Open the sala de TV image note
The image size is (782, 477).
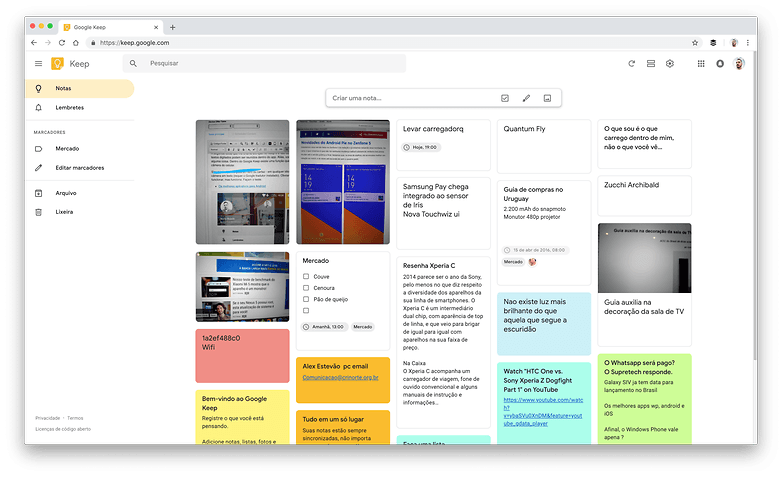point(644,284)
